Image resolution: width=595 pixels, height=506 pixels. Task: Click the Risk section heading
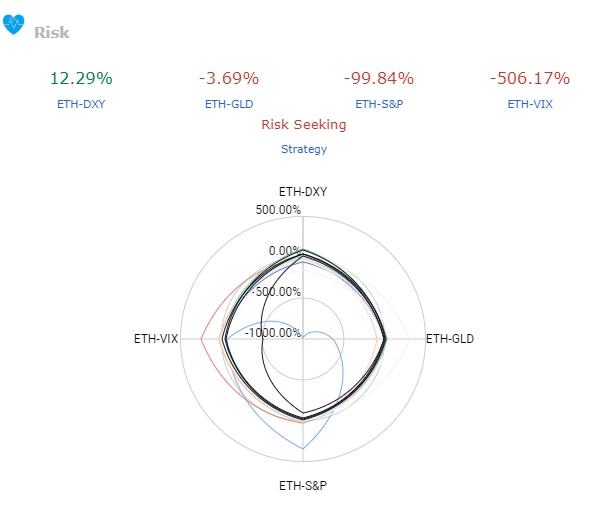click(52, 33)
